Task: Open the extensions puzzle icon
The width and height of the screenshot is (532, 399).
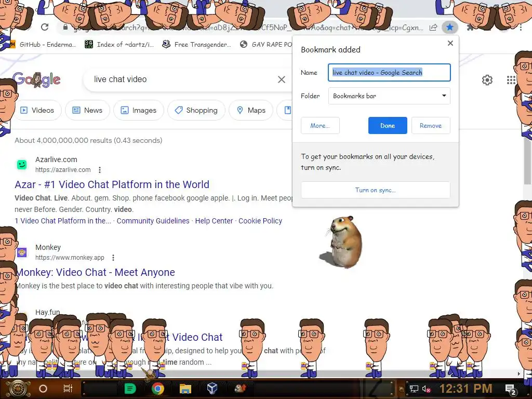Action: (x=470, y=28)
